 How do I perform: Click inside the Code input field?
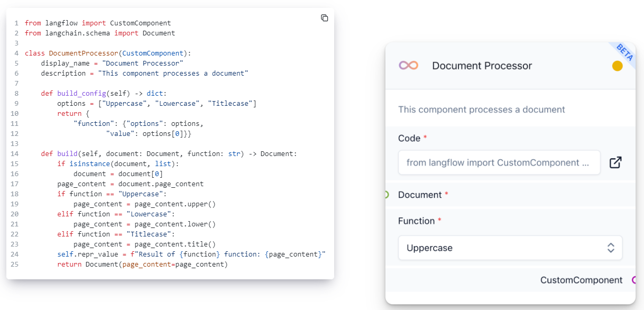click(499, 162)
